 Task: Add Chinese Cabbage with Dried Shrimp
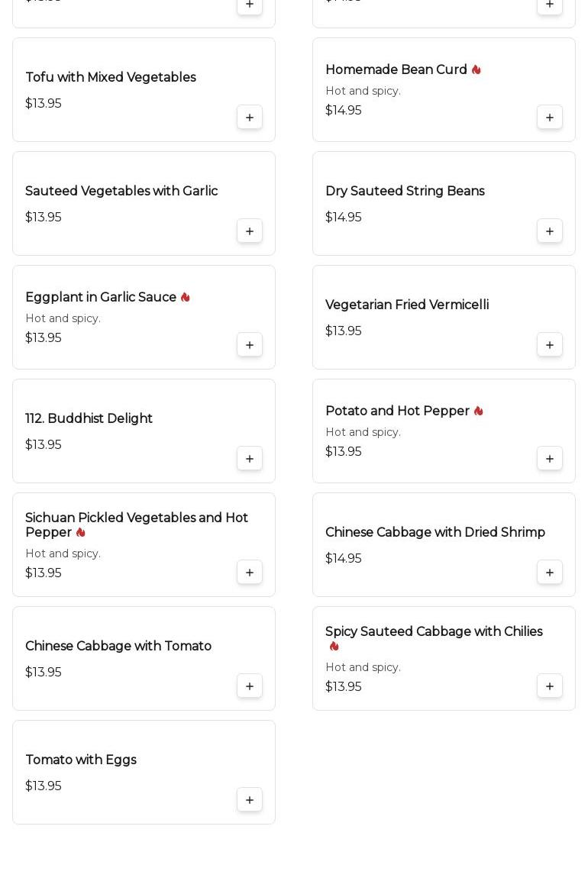click(550, 573)
